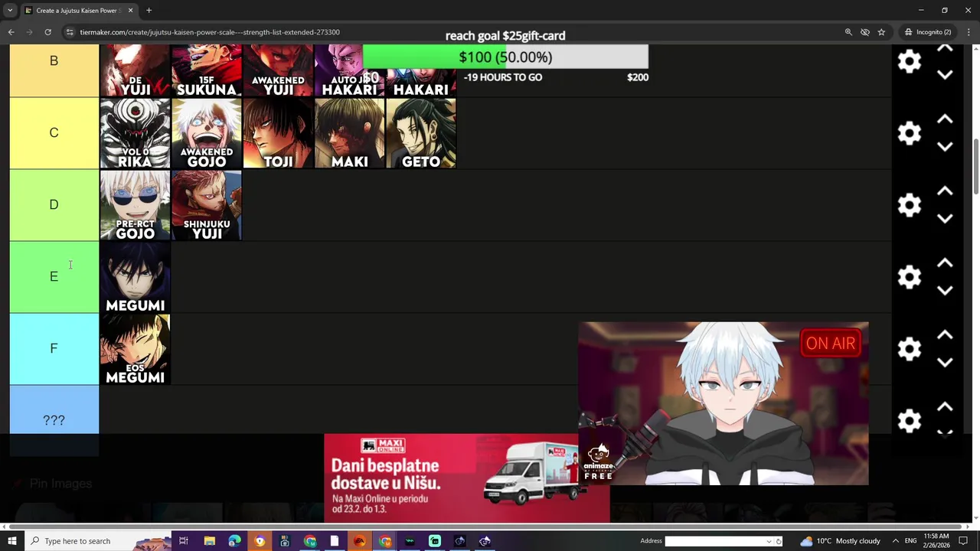Select AWAKENED YUJI character image

[x=278, y=70]
